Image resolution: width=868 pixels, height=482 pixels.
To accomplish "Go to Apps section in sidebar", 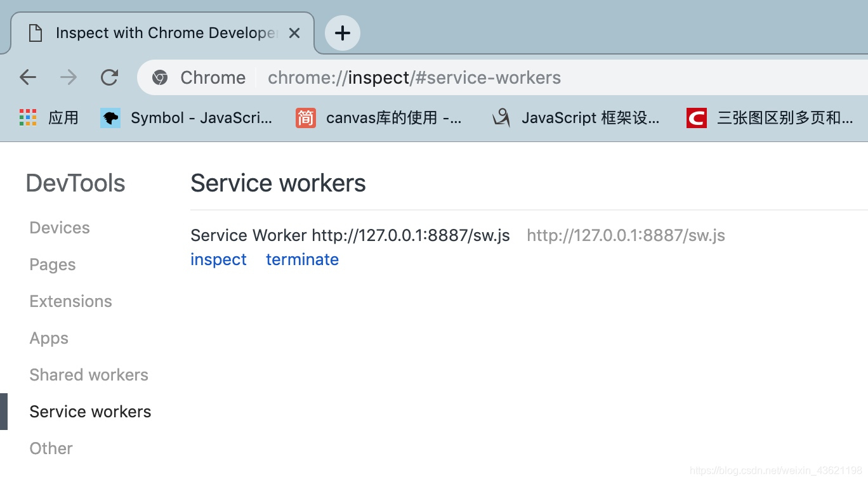I will 49,338.
